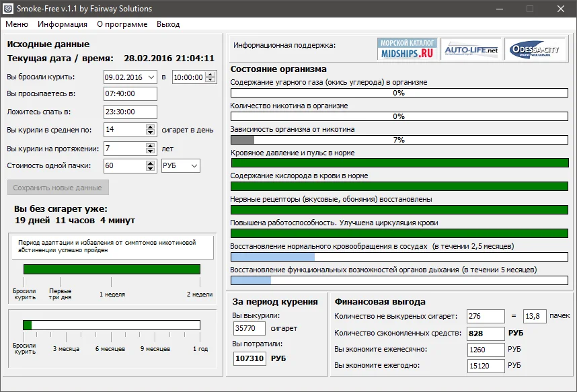
Task: Open the Информация menu
Action: click(x=63, y=24)
